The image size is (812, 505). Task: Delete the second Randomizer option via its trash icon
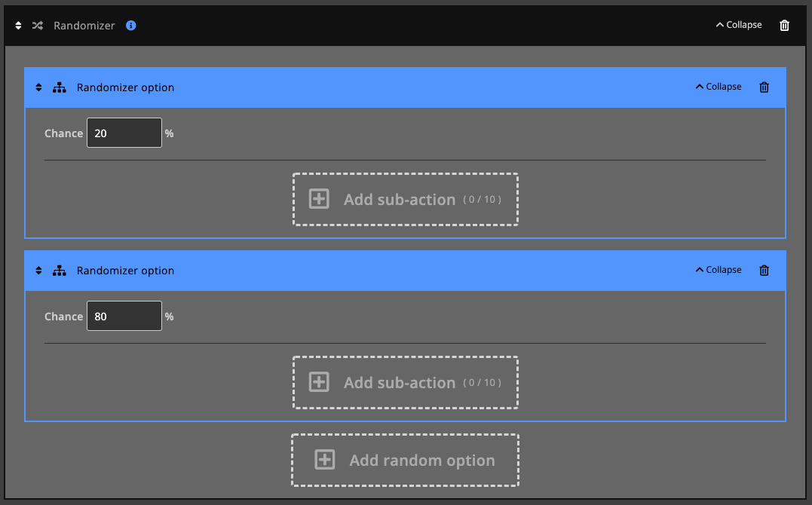[764, 271]
